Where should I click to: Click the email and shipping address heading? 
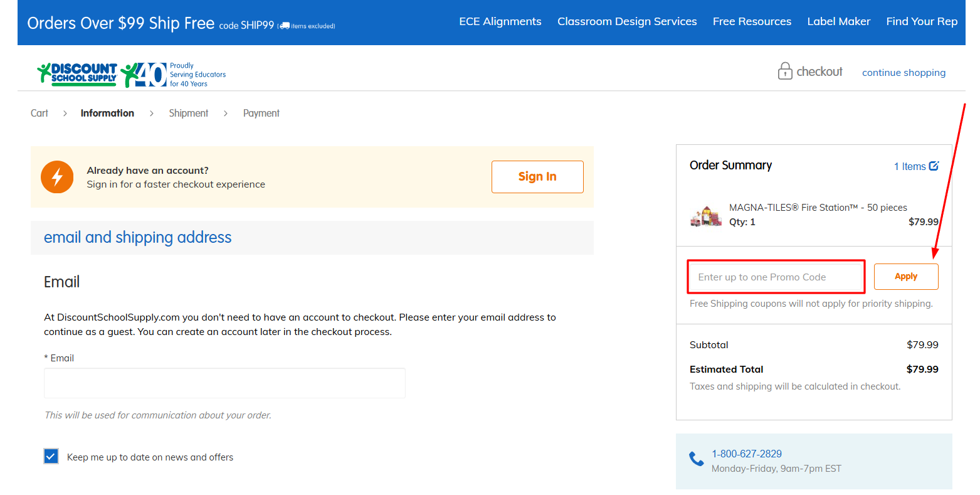[137, 237]
